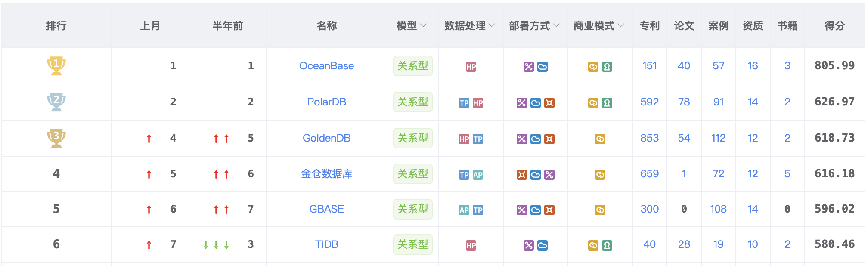Click the 关系型 tag for PolarDB
Screen dimensions: 868x266
pos(412,102)
